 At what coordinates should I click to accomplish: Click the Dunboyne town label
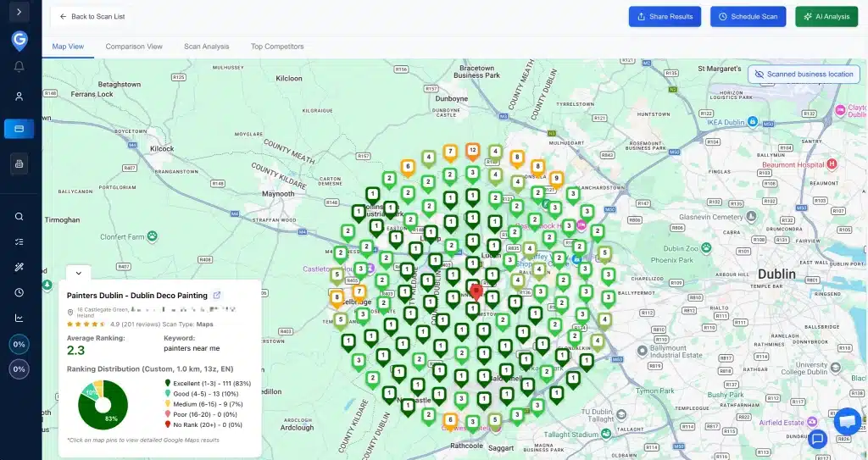[x=451, y=98]
